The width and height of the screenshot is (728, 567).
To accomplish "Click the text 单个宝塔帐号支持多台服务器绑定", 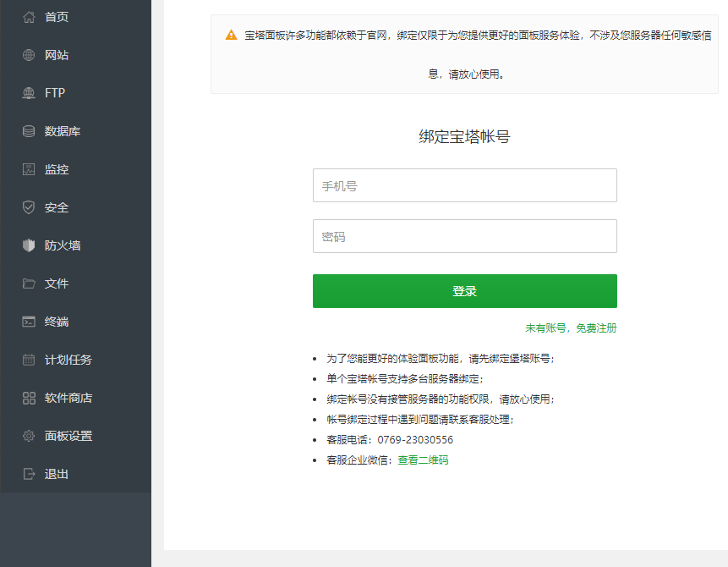I will pyautogui.click(x=405, y=379).
